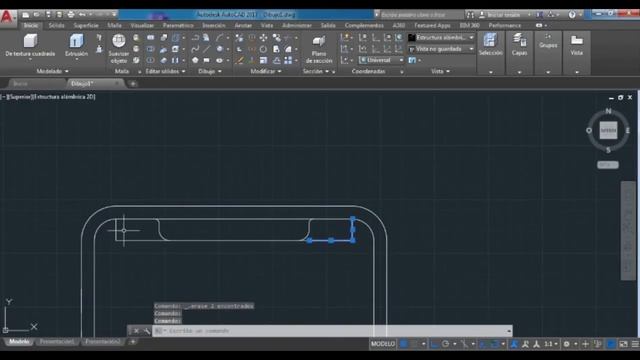Screen dimensions: 640x360
Task: Toggle isometric drafting in status bar
Action: tap(464, 344)
